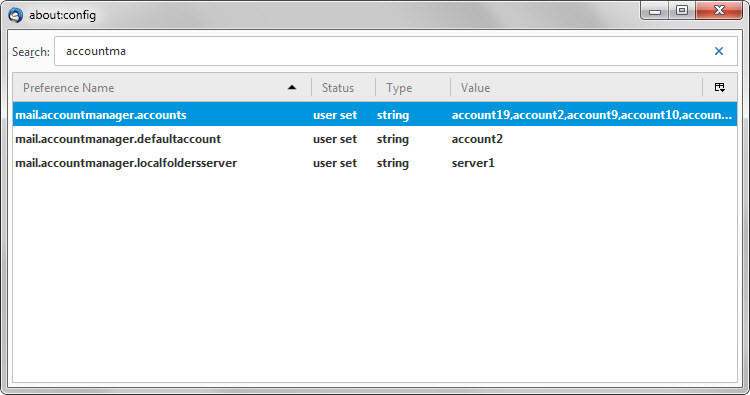Click 'user set' status of accounts row

pos(335,115)
